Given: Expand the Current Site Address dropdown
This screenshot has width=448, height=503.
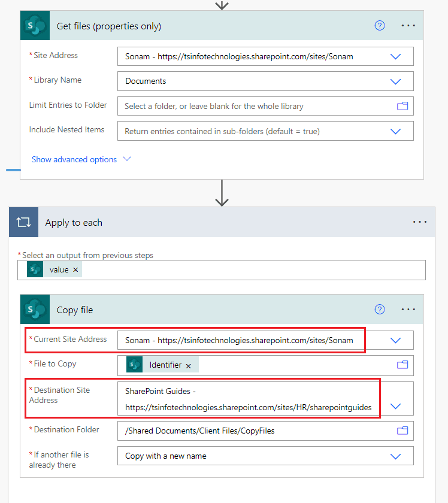Looking at the screenshot, I should tap(395, 340).
